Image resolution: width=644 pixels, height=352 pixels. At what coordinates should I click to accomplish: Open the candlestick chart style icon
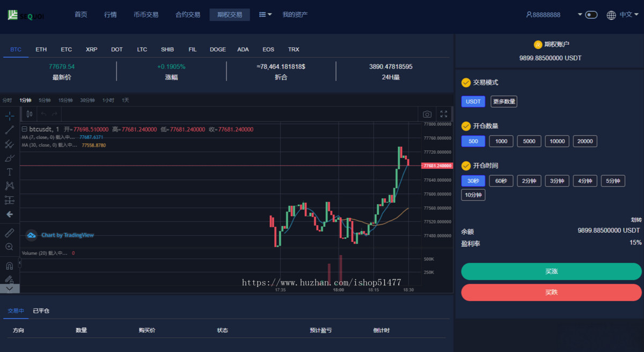pyautogui.click(x=30, y=114)
